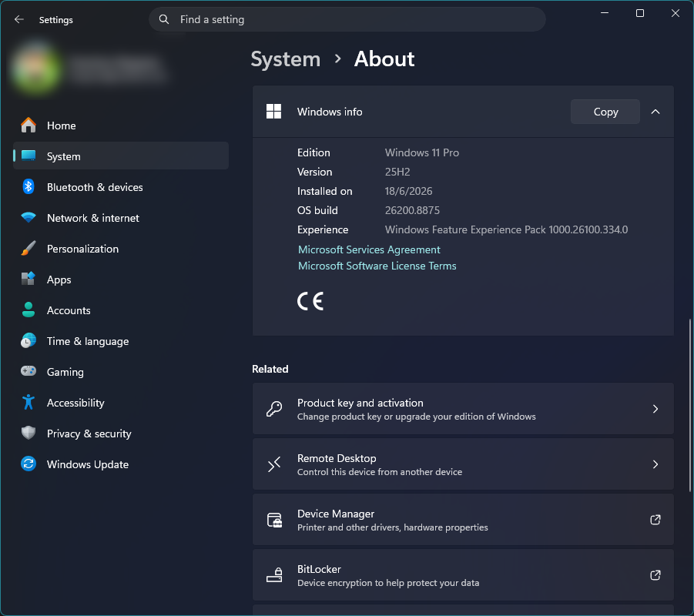The image size is (694, 616).
Task: Click the Accessibility figure icon
Action: 28,402
